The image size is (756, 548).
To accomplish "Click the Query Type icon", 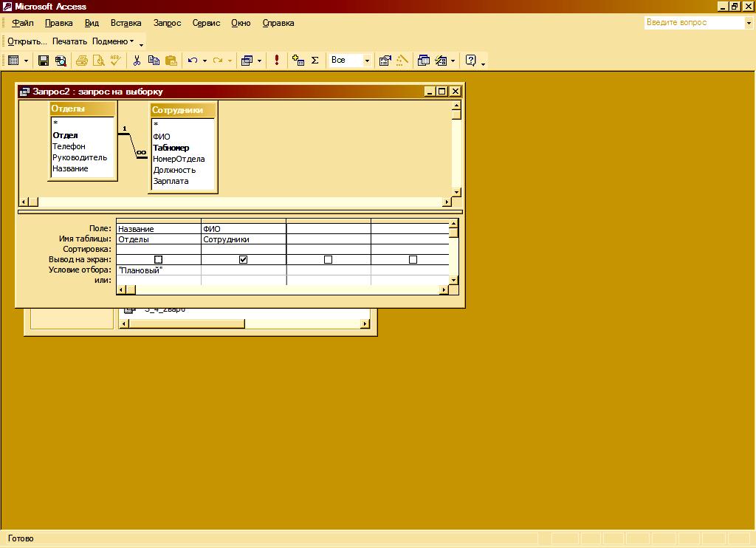I will 247,61.
